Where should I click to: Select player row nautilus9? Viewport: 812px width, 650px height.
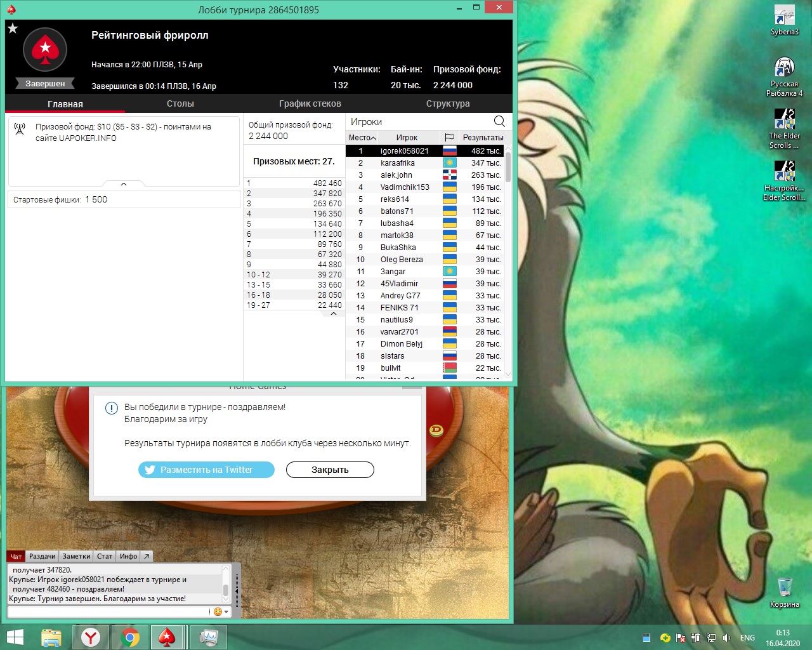(424, 320)
